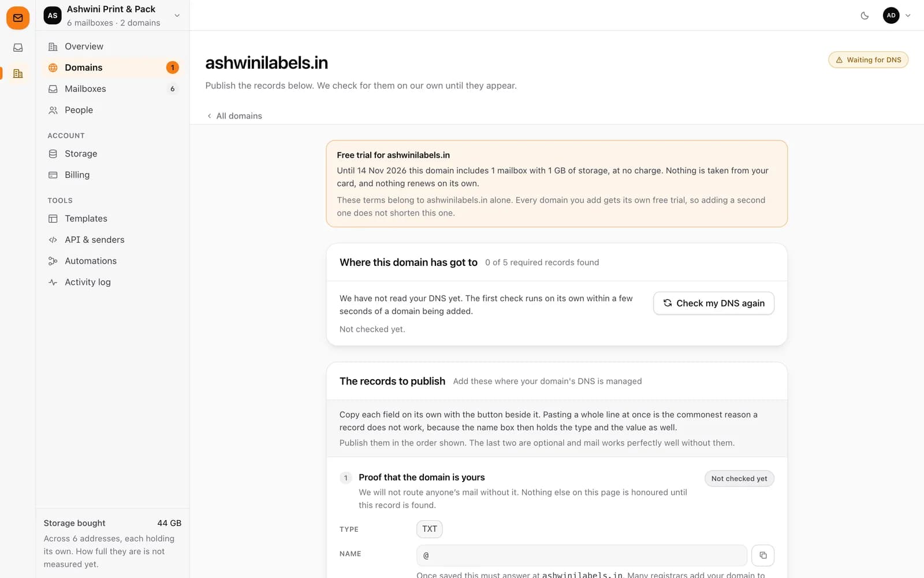Go back to All domains
924x578 pixels.
(x=234, y=116)
